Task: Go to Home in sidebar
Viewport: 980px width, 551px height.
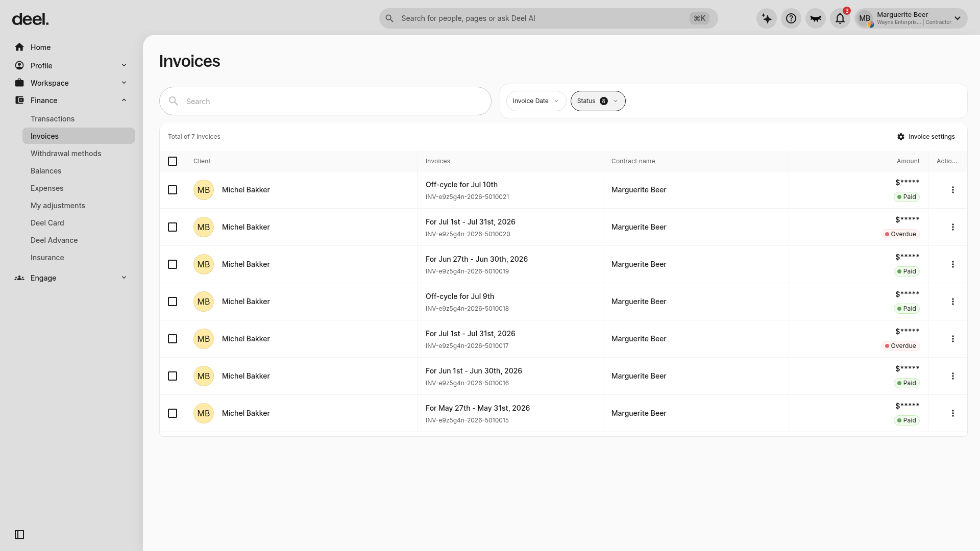Action: [71, 47]
